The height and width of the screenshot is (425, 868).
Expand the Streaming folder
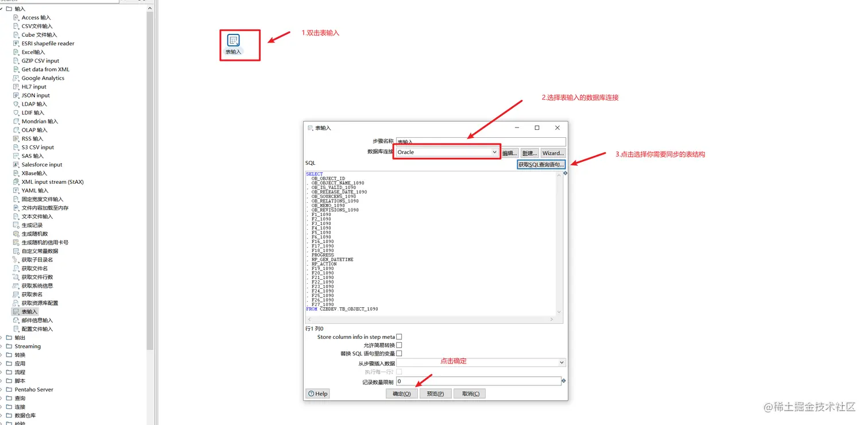pos(2,346)
